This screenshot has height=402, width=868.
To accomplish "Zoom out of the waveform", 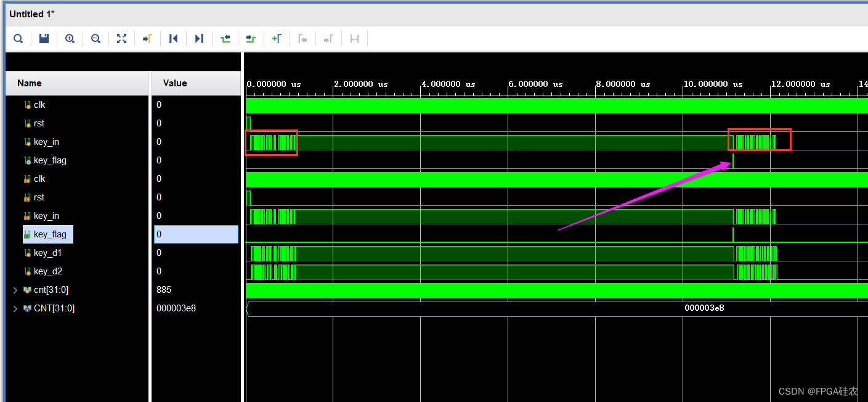I will 95,38.
